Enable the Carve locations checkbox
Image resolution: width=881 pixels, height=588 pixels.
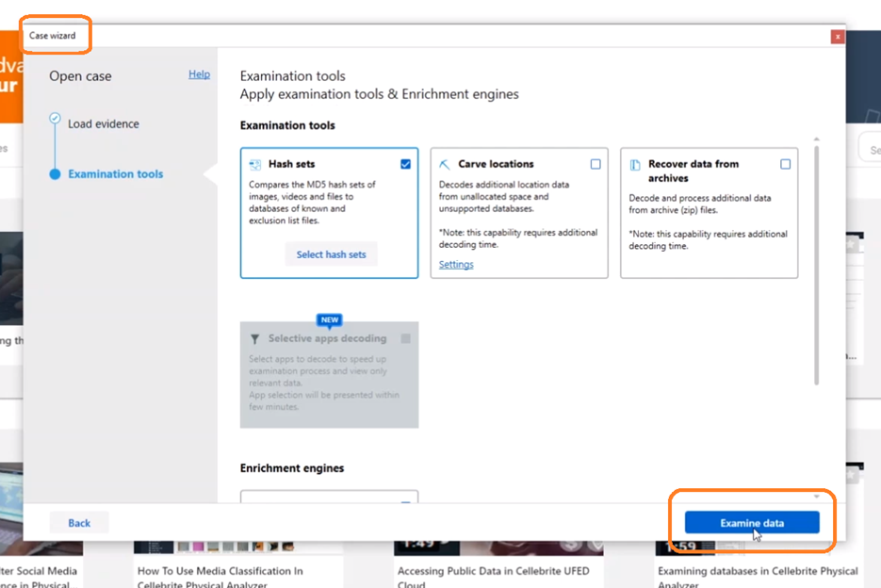tap(595, 164)
